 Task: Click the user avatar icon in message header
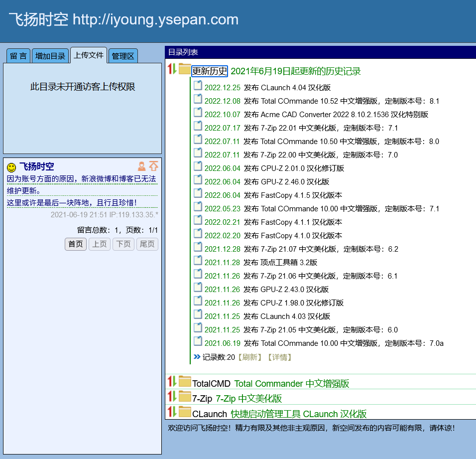pyautogui.click(x=142, y=166)
